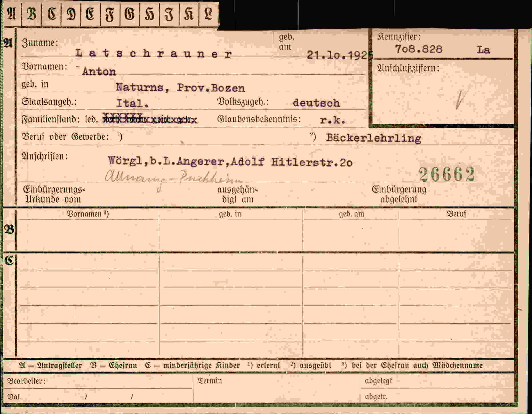Click the 'Zuname:' field label
The width and height of the screenshot is (532, 414).
[x=40, y=43]
